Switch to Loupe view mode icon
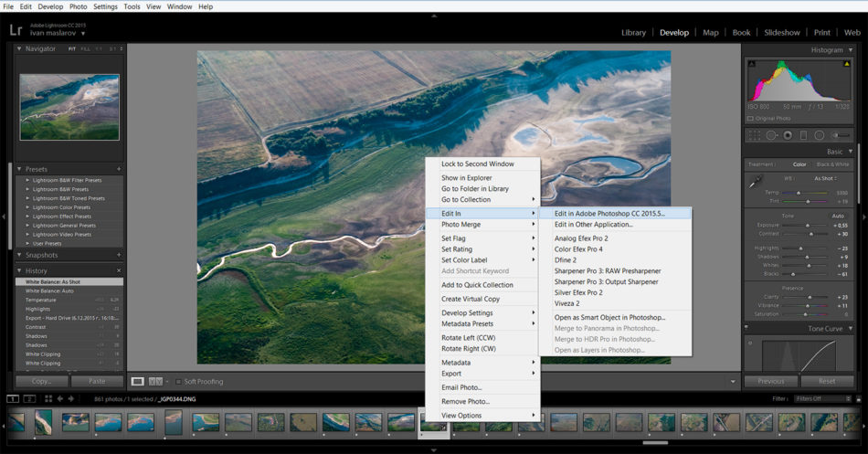 coord(137,381)
